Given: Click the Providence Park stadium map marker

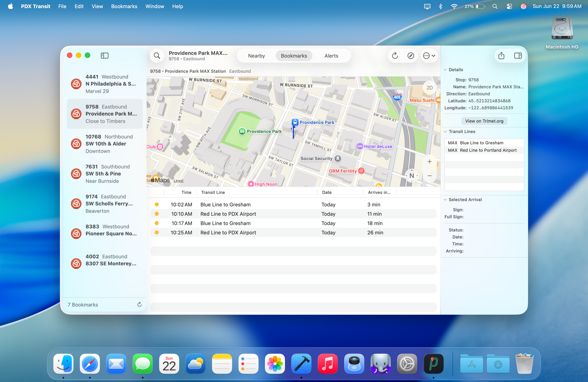Looking at the screenshot, I should [242, 131].
